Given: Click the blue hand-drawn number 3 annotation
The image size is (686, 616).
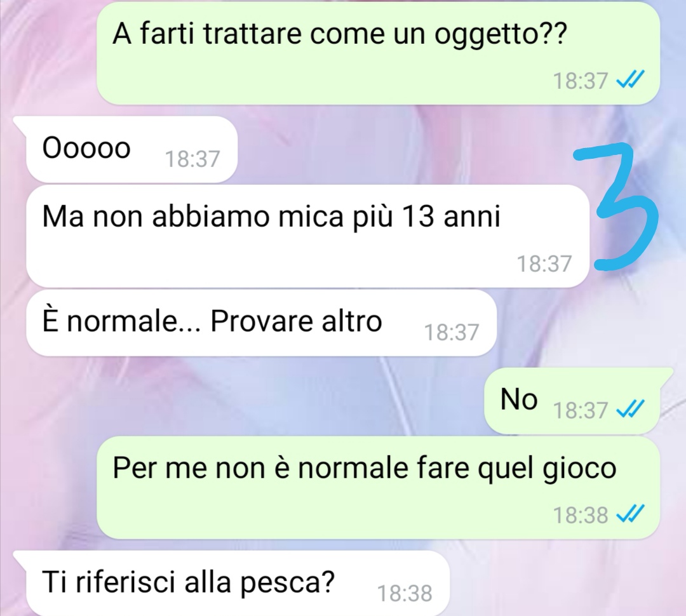Looking at the screenshot, I should point(617,206).
